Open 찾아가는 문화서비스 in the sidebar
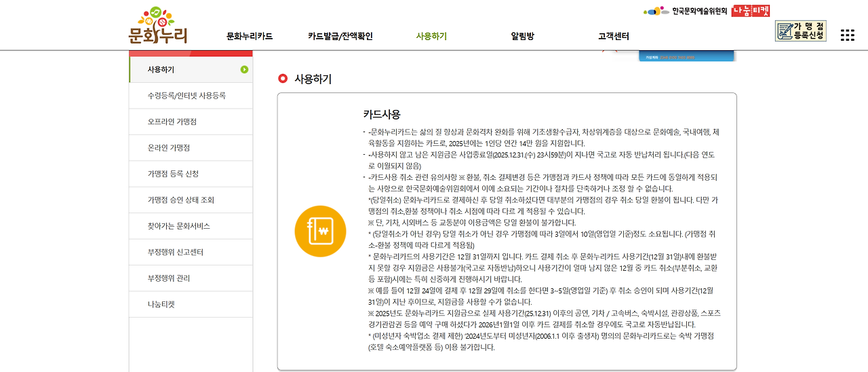 click(x=191, y=226)
